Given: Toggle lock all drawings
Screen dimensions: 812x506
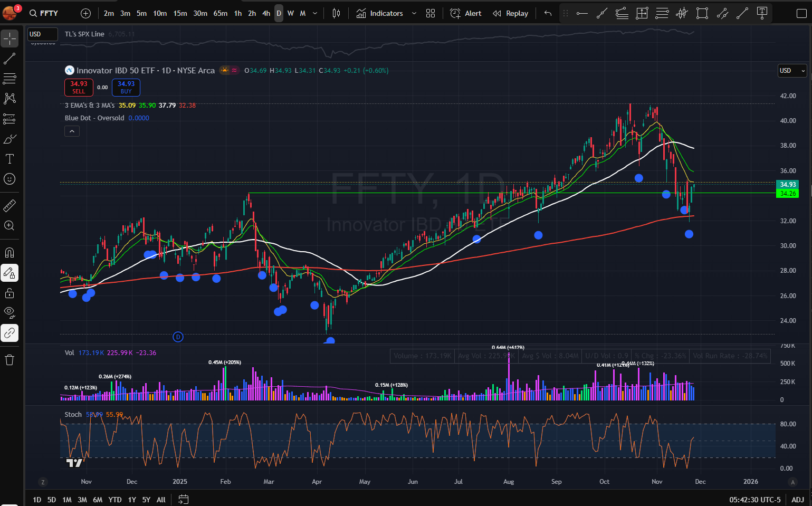Looking at the screenshot, I should [9, 293].
